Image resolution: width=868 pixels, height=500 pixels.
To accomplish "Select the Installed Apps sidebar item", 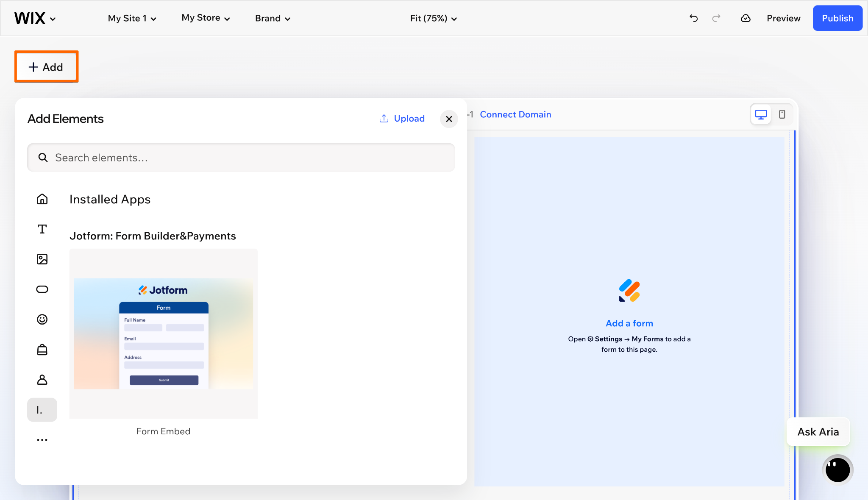I will tap(42, 410).
